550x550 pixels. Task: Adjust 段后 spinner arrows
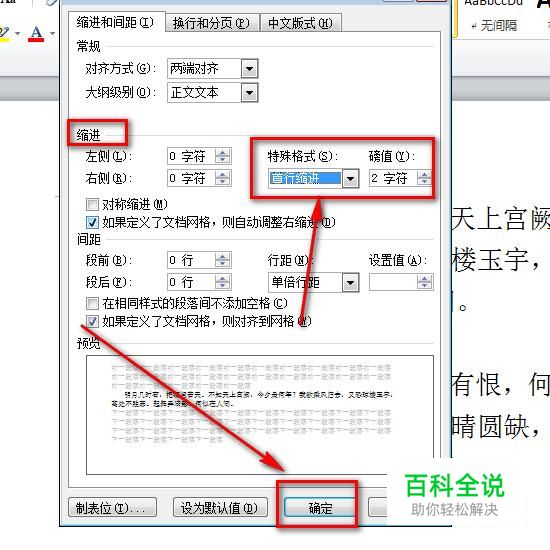[223, 282]
